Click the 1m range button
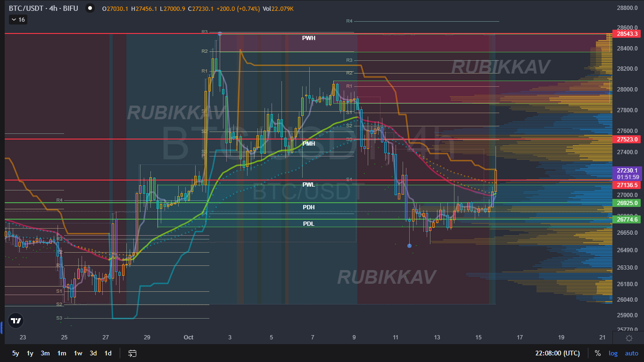The width and height of the screenshot is (644, 362). (x=61, y=353)
